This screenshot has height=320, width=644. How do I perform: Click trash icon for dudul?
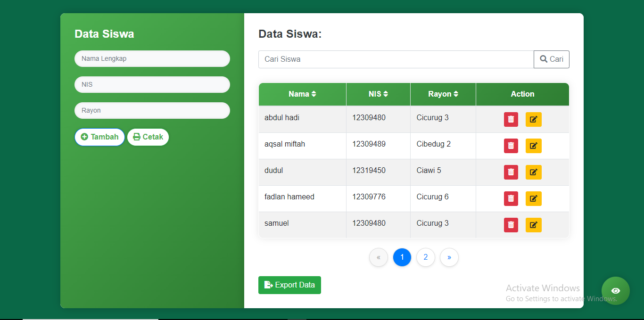[x=511, y=172]
